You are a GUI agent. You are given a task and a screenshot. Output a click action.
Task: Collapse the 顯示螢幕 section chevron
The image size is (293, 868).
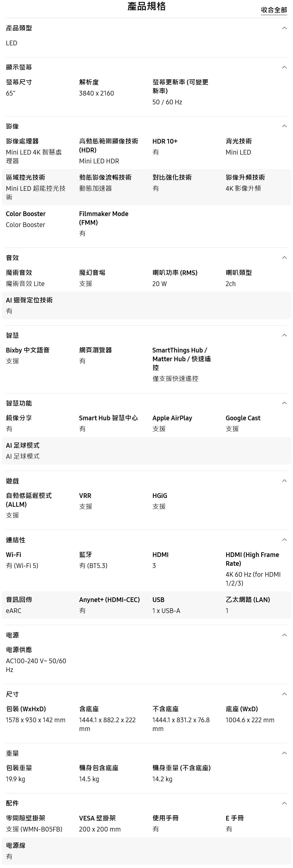point(284,67)
